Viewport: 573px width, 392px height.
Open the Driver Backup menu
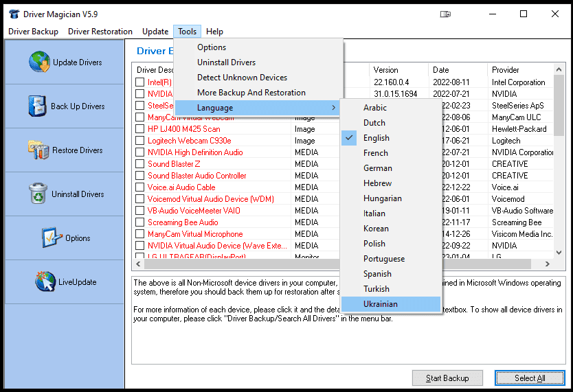pos(33,32)
